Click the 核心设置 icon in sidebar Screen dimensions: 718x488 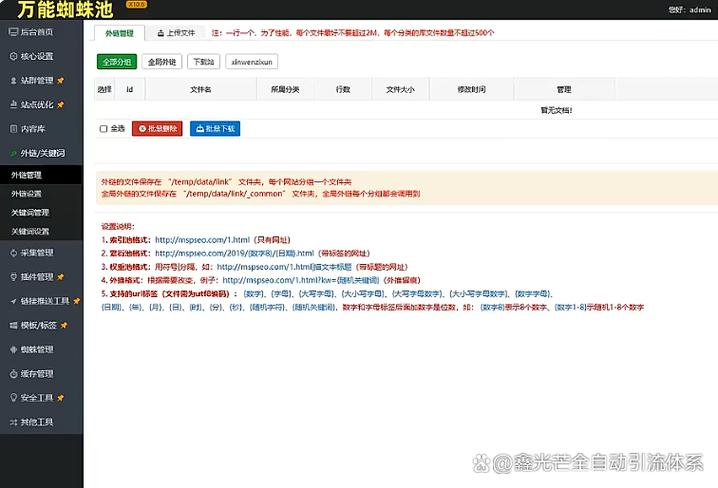tap(11, 57)
